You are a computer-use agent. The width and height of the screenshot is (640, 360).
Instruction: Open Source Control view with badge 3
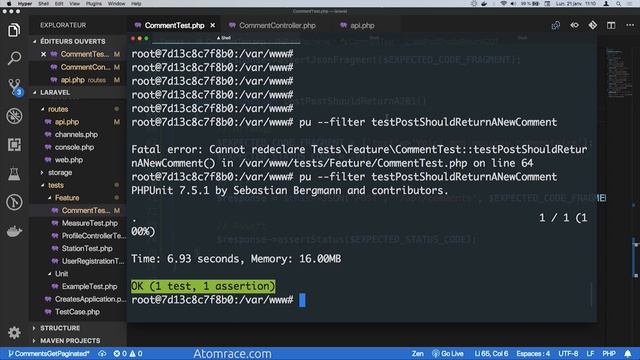15,87
